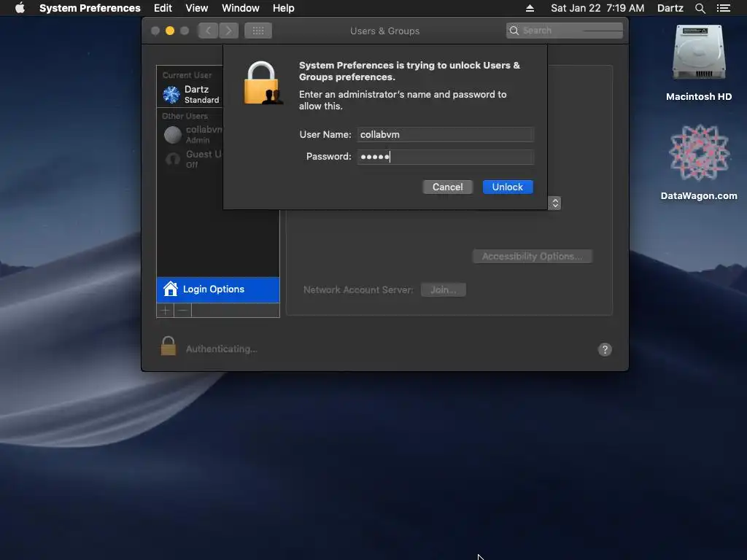Click the collabvm gray avatar icon

tap(172, 135)
